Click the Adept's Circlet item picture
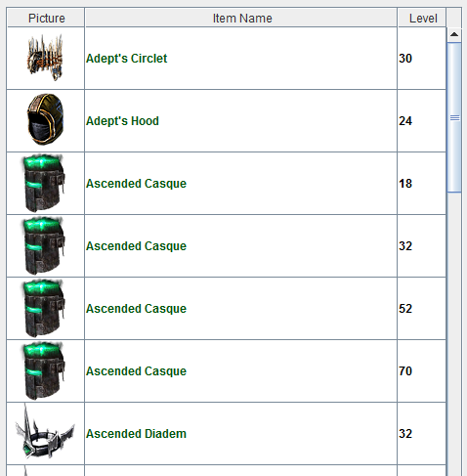 (x=45, y=58)
